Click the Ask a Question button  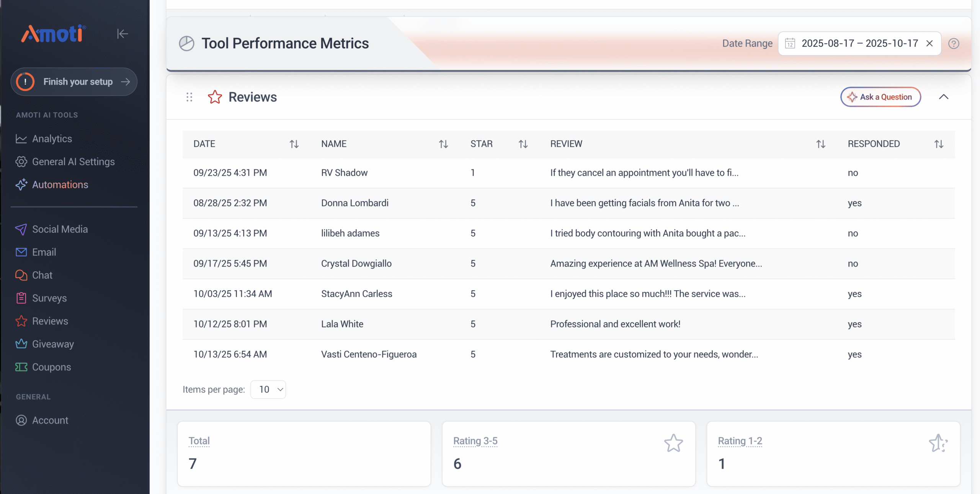(880, 97)
